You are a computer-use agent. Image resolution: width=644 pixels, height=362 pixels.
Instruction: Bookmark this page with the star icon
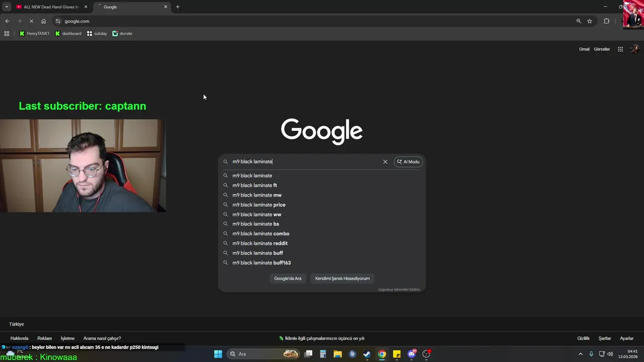coord(590,21)
